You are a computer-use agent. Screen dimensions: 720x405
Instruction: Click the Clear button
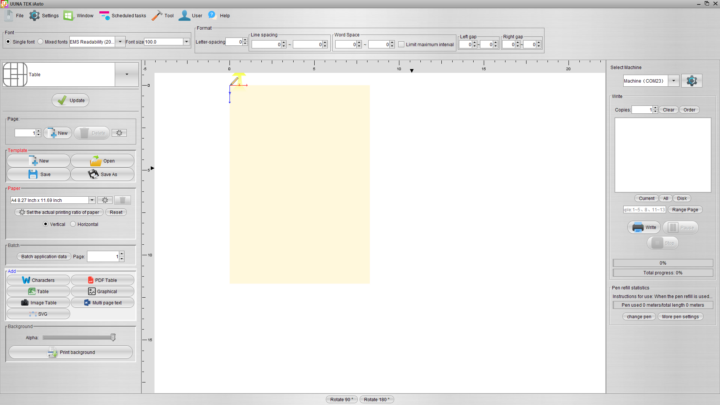point(668,110)
